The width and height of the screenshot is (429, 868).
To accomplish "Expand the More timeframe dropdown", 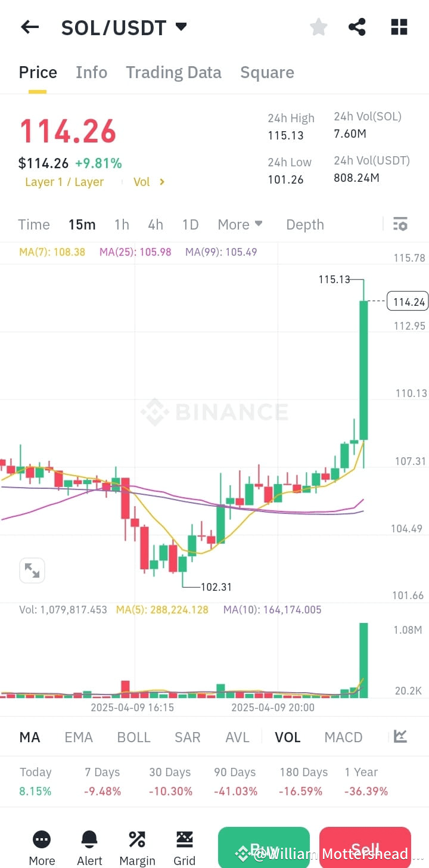I will (x=240, y=224).
